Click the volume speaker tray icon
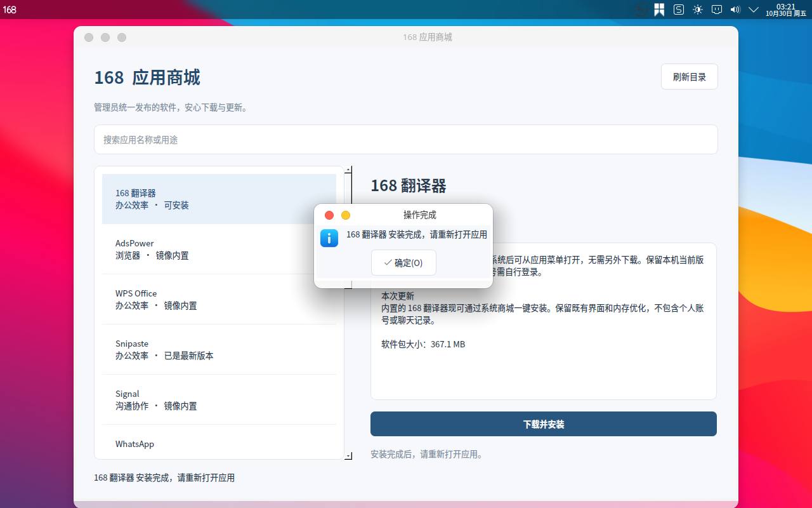Viewport: 812px width, 508px height. click(735, 10)
